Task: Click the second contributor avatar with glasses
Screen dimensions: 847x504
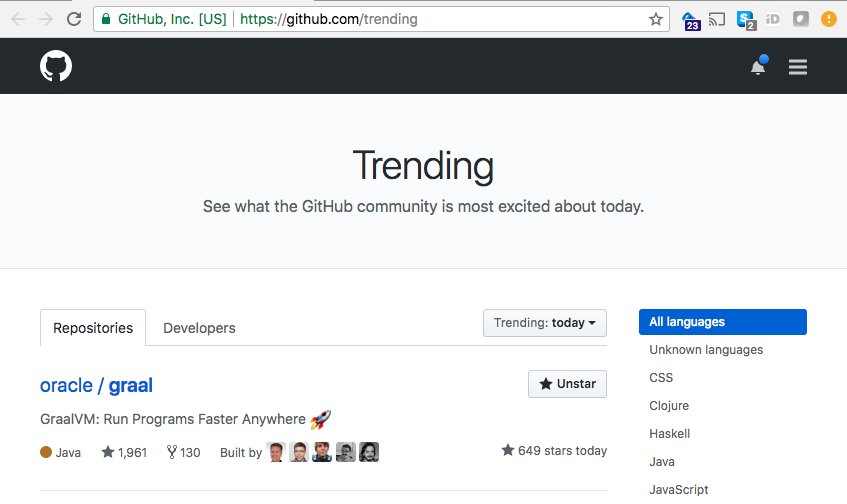Action: (299, 452)
